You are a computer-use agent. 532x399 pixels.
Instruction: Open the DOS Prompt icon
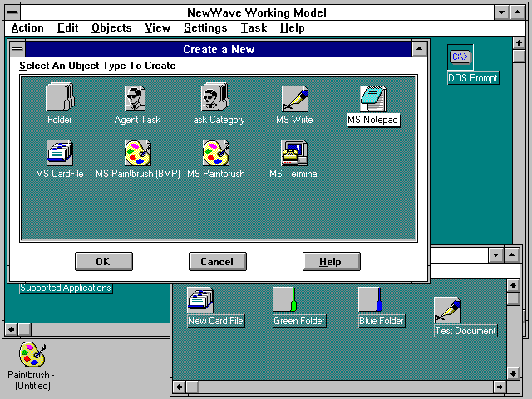tap(460, 57)
